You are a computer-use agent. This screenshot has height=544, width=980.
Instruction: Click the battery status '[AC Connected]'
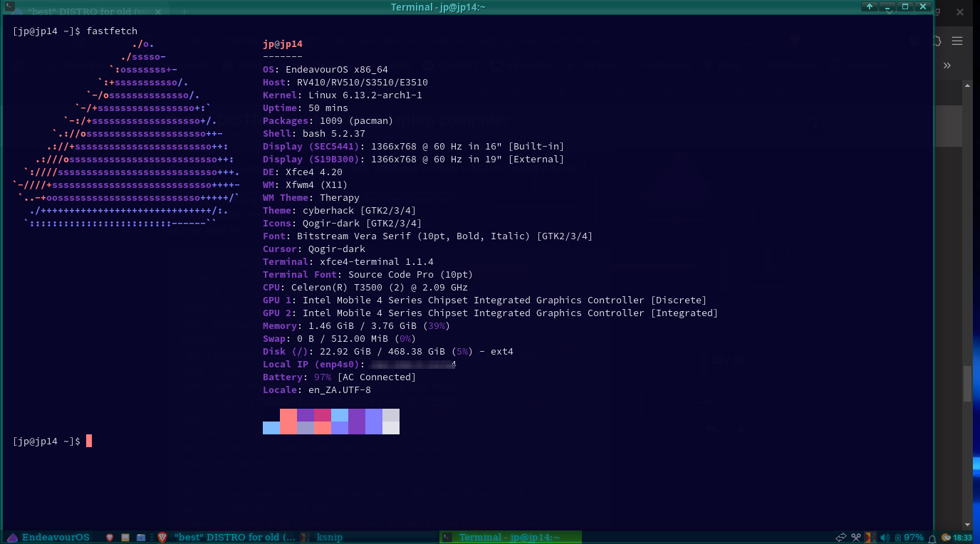[377, 377]
